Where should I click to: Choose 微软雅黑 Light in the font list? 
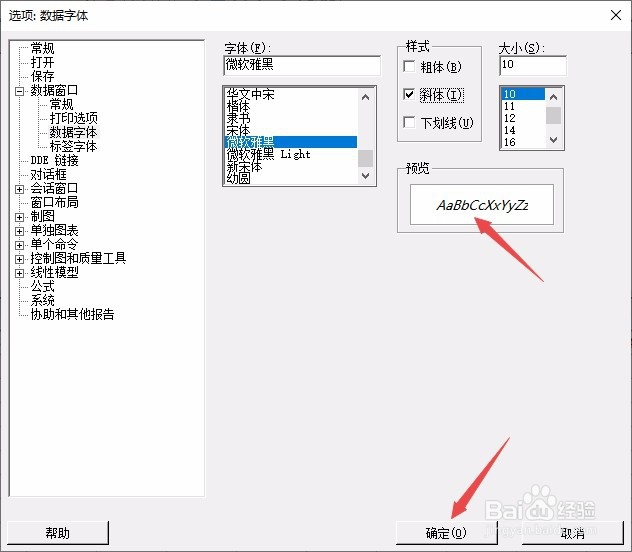[291, 154]
